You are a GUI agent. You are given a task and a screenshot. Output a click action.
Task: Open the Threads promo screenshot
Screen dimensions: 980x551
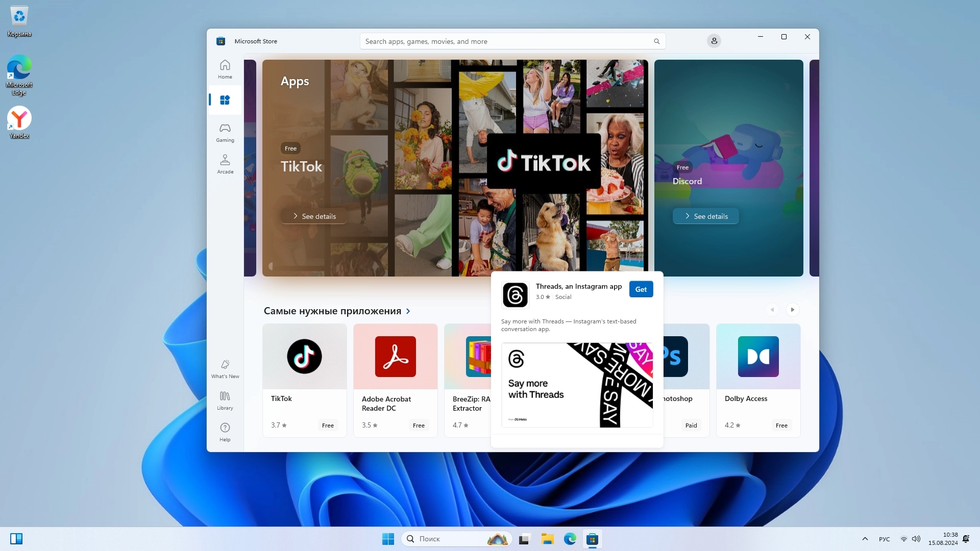click(577, 385)
